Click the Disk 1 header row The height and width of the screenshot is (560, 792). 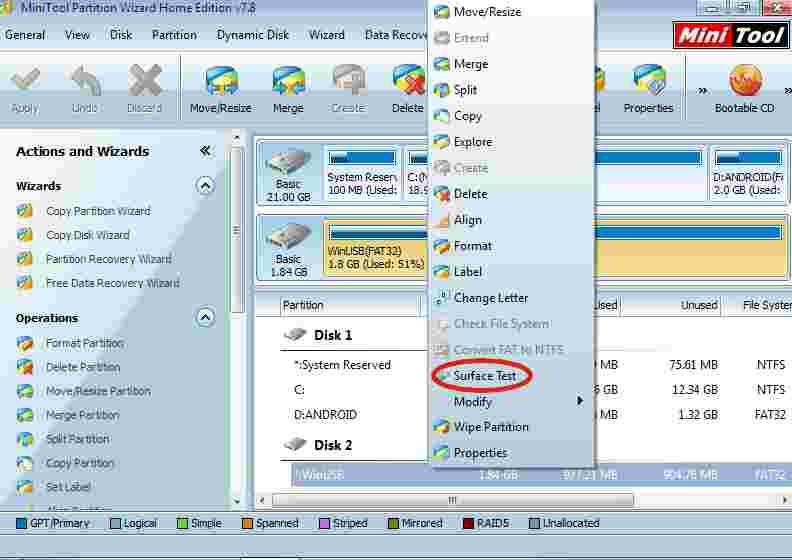(x=333, y=335)
